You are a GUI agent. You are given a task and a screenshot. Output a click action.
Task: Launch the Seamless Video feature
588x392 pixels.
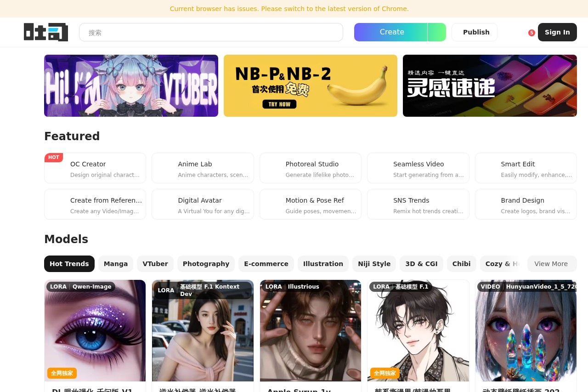418,168
